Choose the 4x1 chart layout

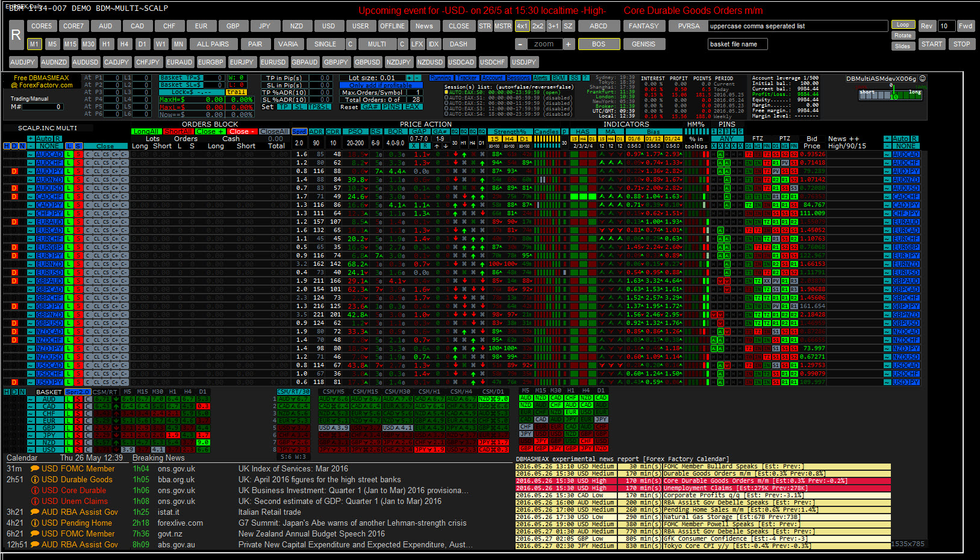coord(522,26)
